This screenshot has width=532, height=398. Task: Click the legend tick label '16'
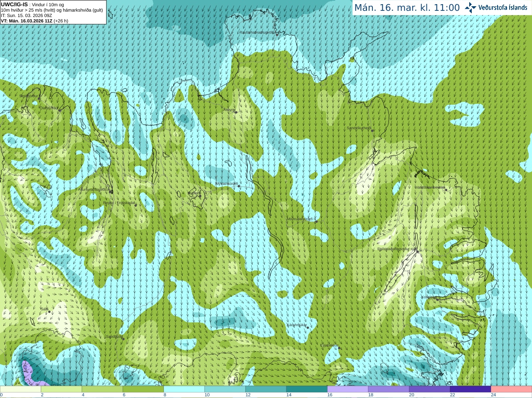(x=330, y=395)
